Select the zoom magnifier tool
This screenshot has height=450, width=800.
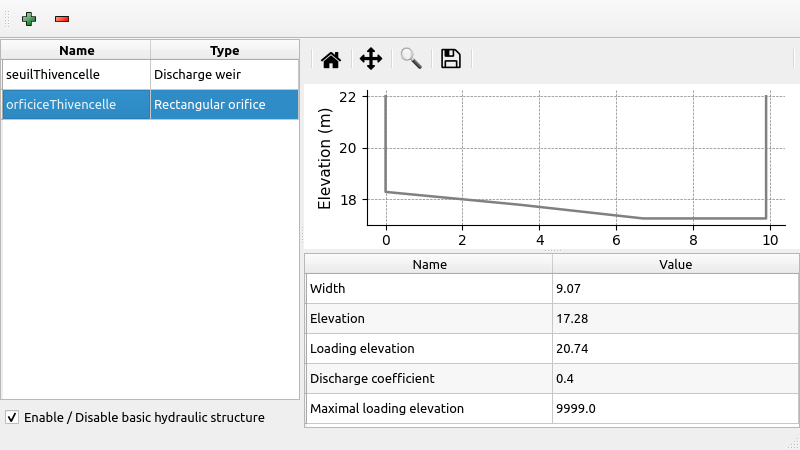pyautogui.click(x=411, y=59)
